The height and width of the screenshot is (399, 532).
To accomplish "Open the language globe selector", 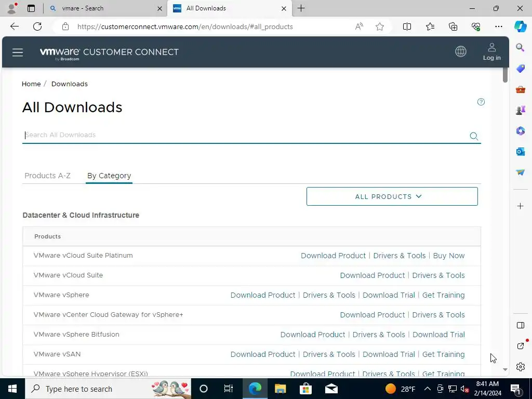I will point(460,51).
